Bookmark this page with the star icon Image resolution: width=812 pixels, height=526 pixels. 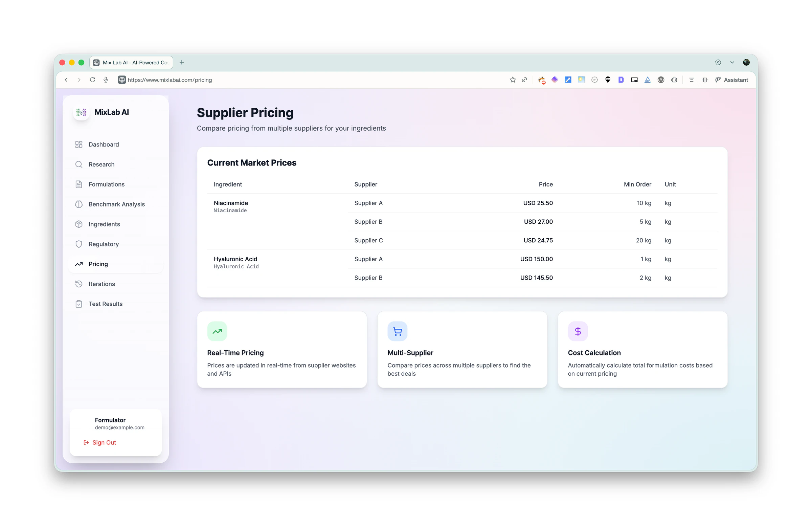tap(513, 80)
